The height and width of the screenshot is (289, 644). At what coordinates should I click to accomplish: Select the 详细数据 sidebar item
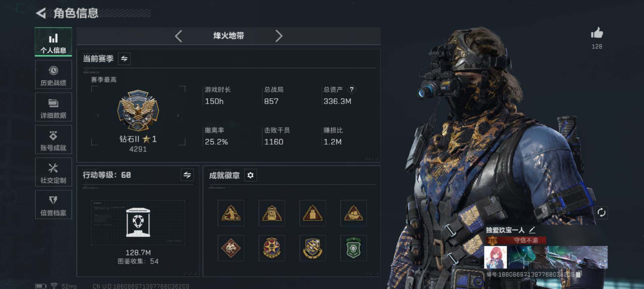tap(53, 107)
